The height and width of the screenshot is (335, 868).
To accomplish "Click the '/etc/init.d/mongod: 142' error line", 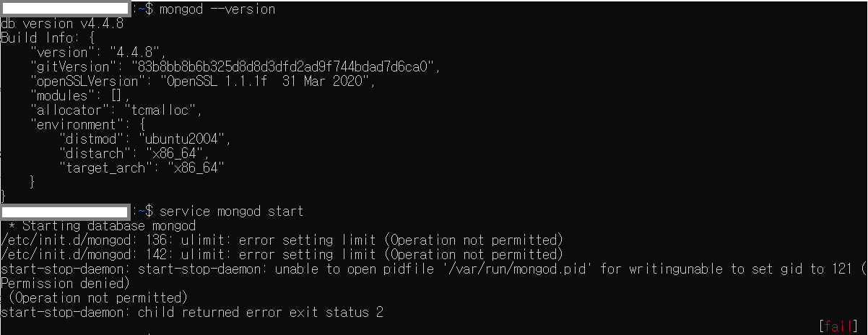I will (x=282, y=255).
